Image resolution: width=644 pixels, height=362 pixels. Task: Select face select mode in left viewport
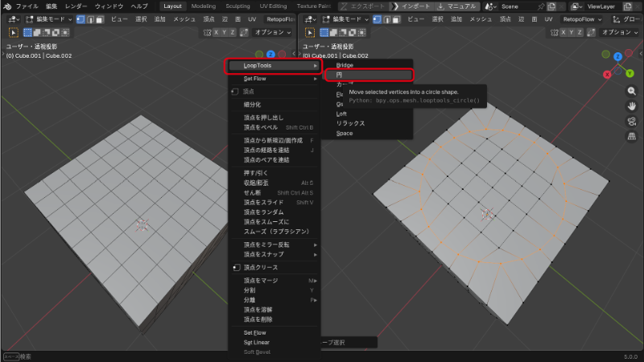99,19
